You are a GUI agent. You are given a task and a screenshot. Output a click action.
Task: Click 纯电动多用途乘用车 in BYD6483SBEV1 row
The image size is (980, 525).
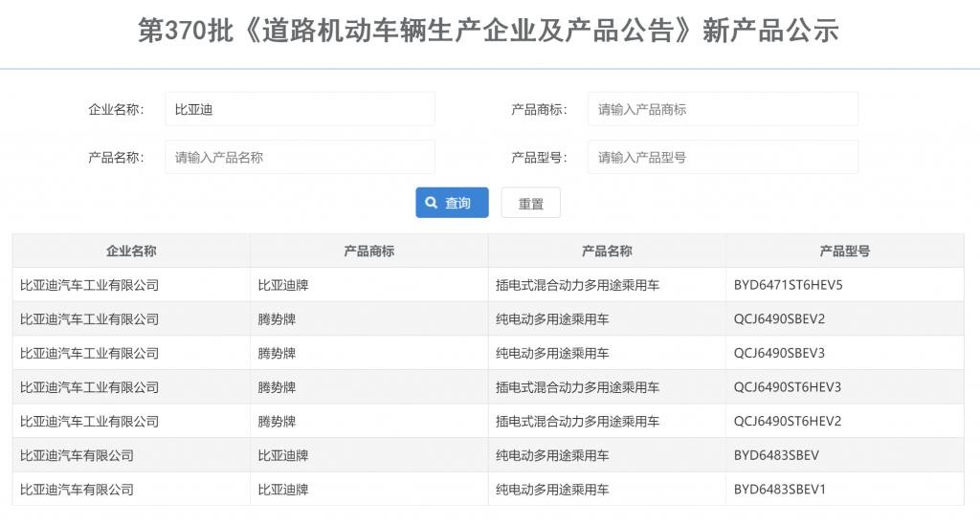click(x=552, y=490)
